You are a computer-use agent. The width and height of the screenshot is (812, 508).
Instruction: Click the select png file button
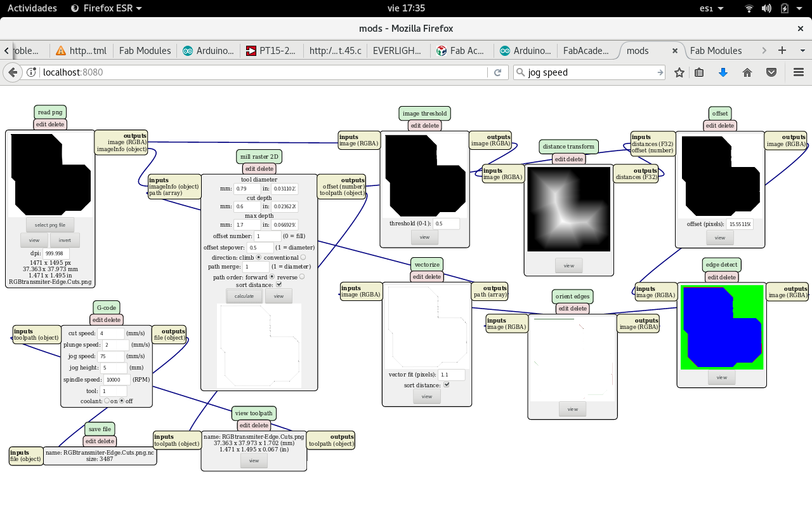(50, 225)
